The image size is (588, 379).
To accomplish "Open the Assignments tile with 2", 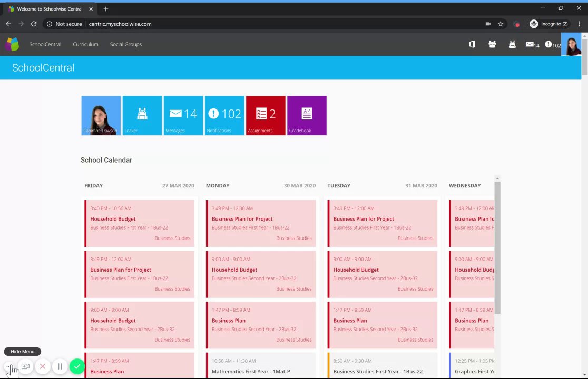I will tap(266, 115).
